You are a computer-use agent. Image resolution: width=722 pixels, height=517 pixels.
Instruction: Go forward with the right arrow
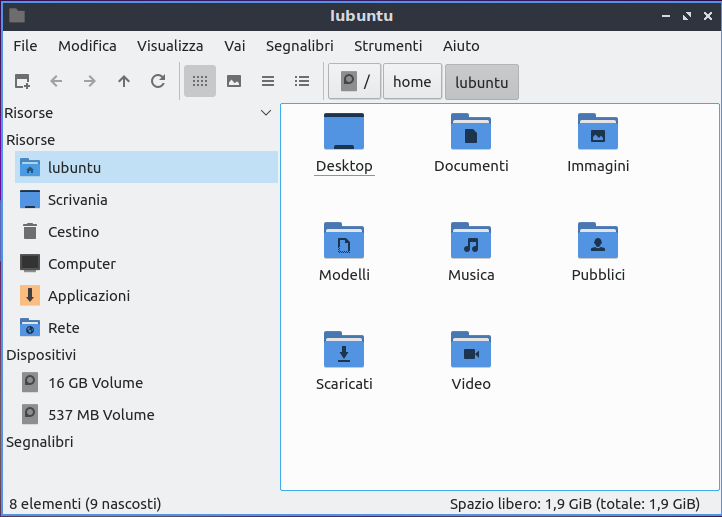(x=90, y=81)
